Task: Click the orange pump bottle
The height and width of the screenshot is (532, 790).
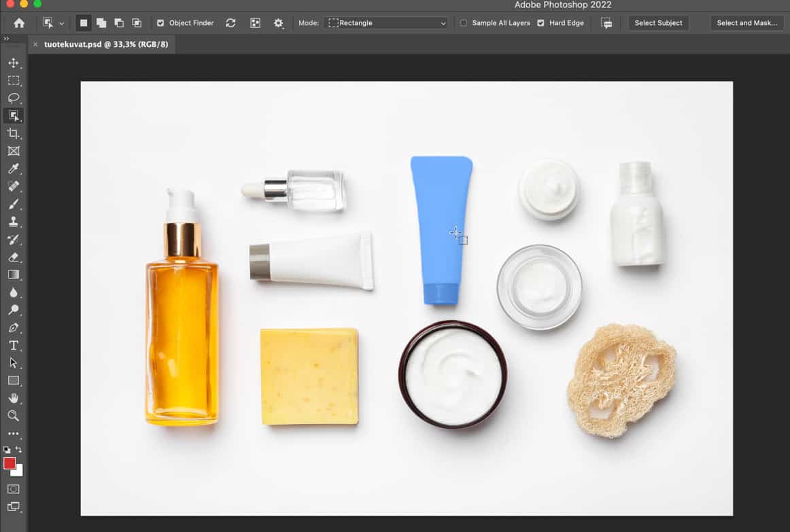Action: click(182, 307)
